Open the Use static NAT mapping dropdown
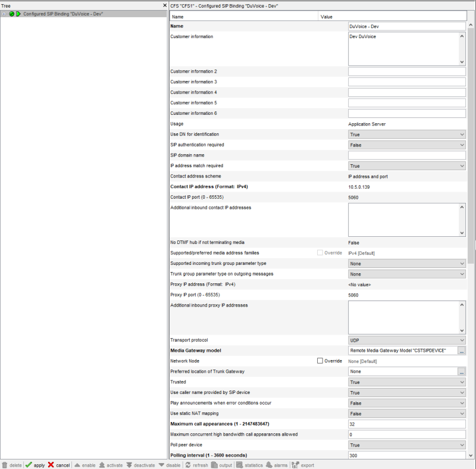Screen dimensions: 476x469 407,414
